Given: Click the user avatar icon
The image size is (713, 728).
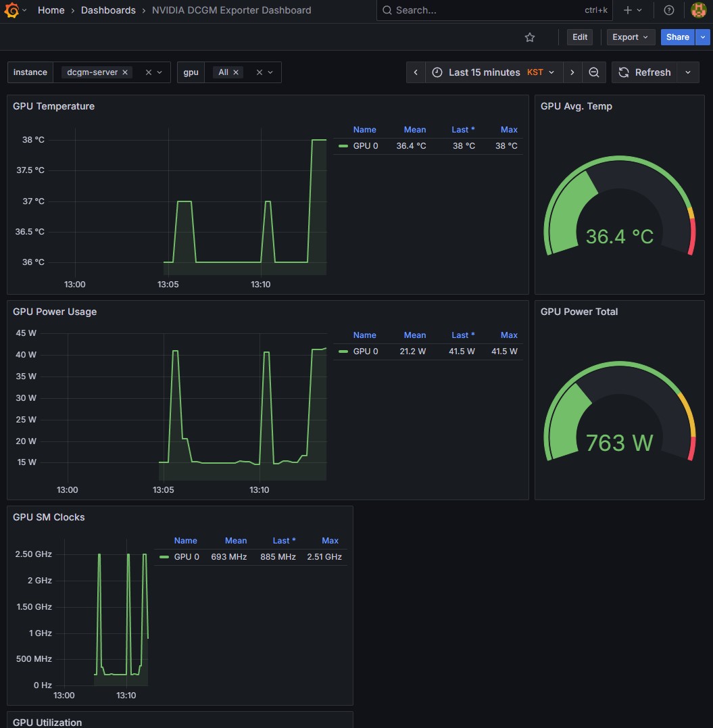Looking at the screenshot, I should pos(698,10).
